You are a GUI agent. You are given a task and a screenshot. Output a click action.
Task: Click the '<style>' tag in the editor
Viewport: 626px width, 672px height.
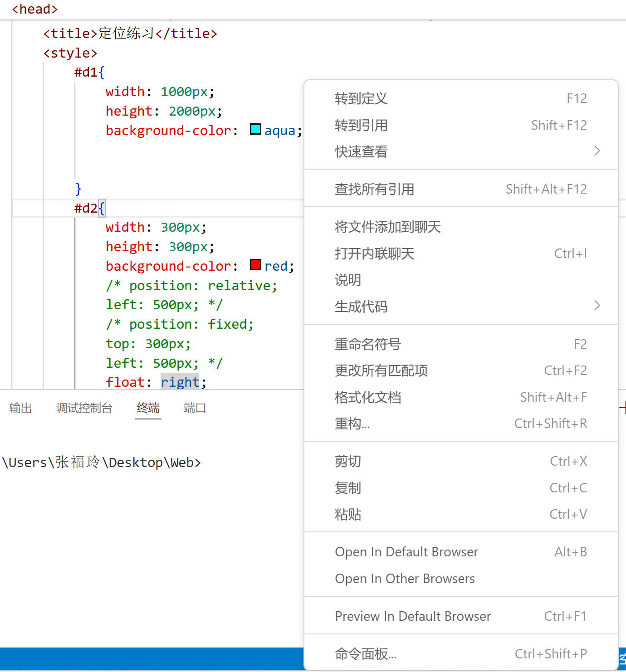(x=70, y=53)
